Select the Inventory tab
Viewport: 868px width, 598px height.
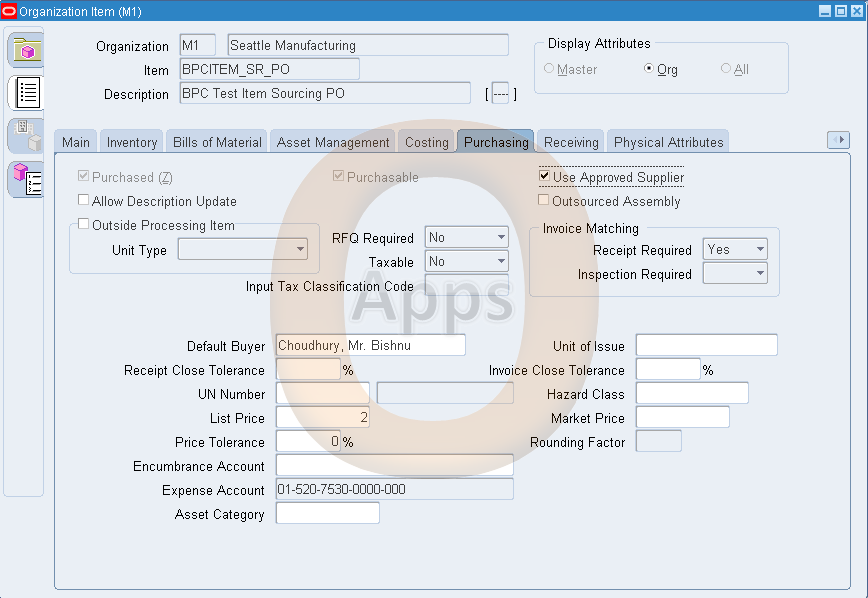point(131,141)
